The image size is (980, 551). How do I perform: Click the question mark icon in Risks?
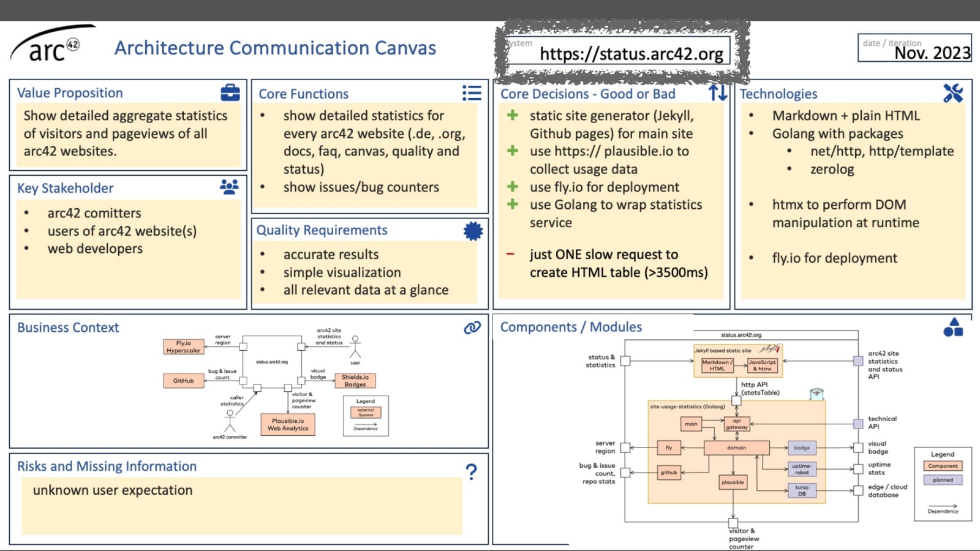click(x=471, y=472)
